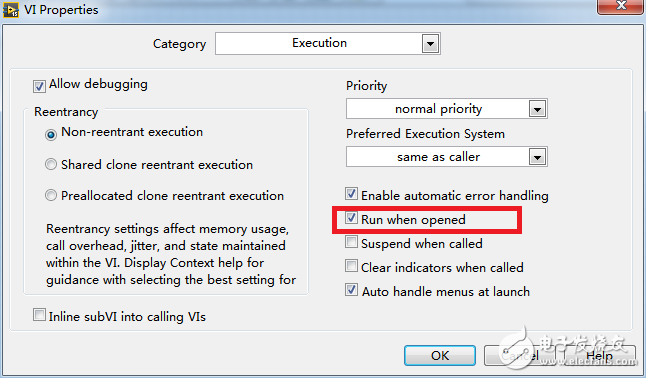The image size is (646, 378).
Task: Select Non-reentrant execution radio button
Action: [x=51, y=135]
